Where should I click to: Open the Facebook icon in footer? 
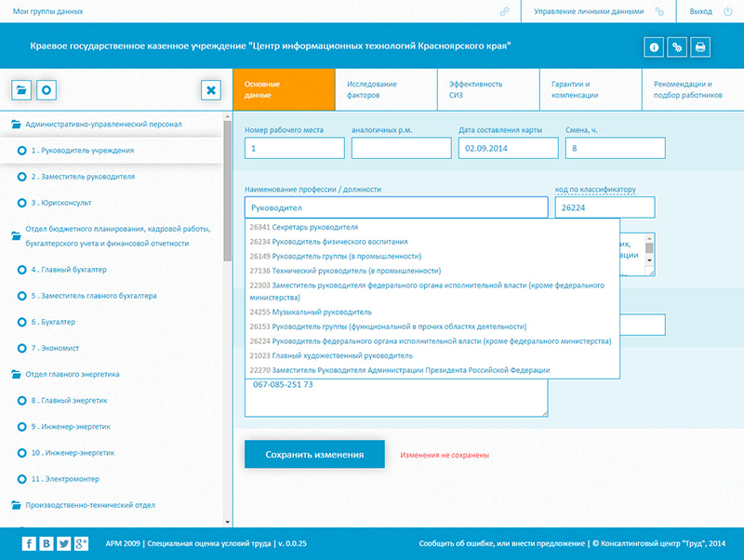tap(29, 543)
